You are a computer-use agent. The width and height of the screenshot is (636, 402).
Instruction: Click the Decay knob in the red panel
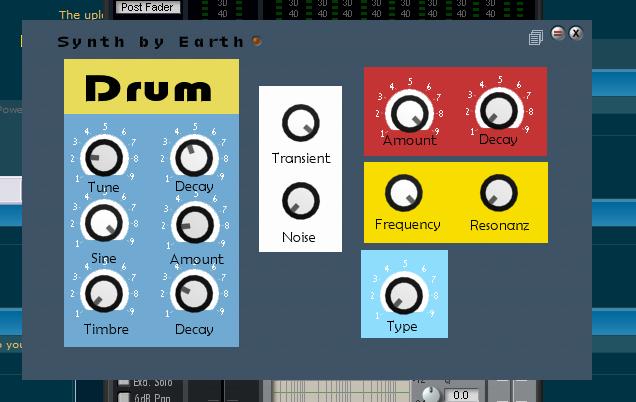tap(497, 110)
